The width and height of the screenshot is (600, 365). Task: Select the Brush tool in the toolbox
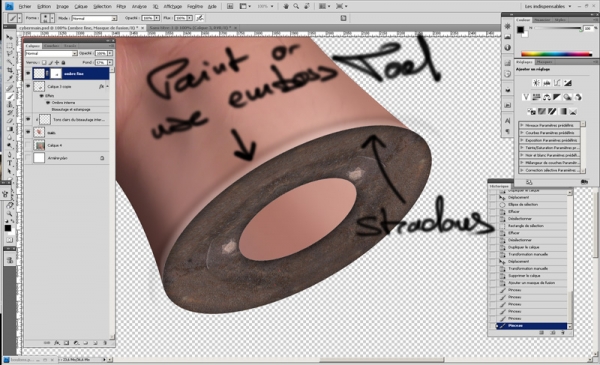tap(10, 96)
